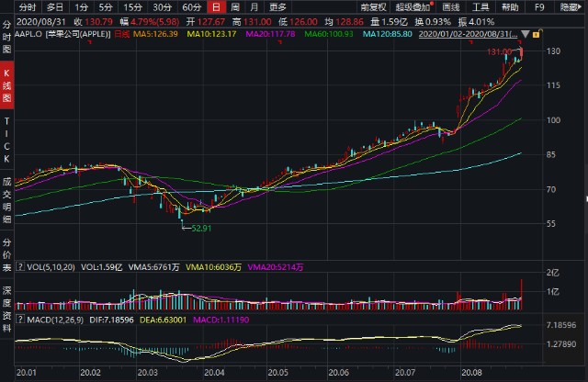Image resolution: width=588 pixels, height=382 pixels.
Task: Open the 更多 periods dropdown
Action: click(278, 6)
